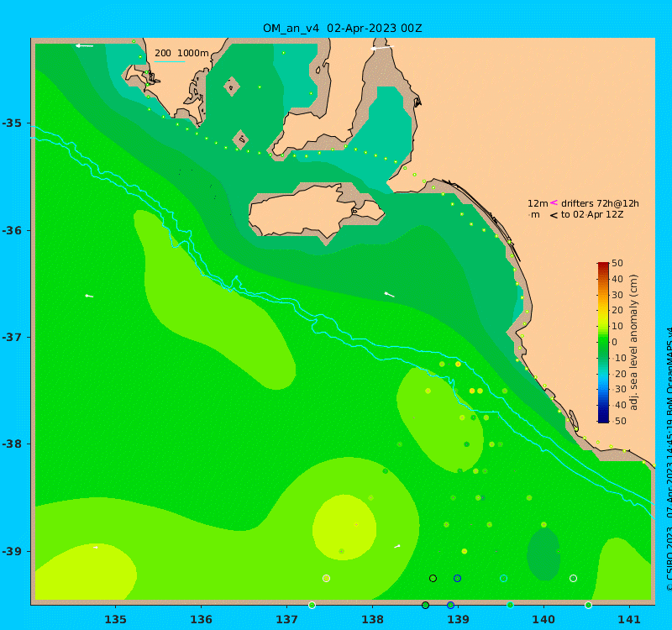Click Kangaroo Island on the map
Image resolution: width=672 pixels, height=630 pixels.
[315, 212]
